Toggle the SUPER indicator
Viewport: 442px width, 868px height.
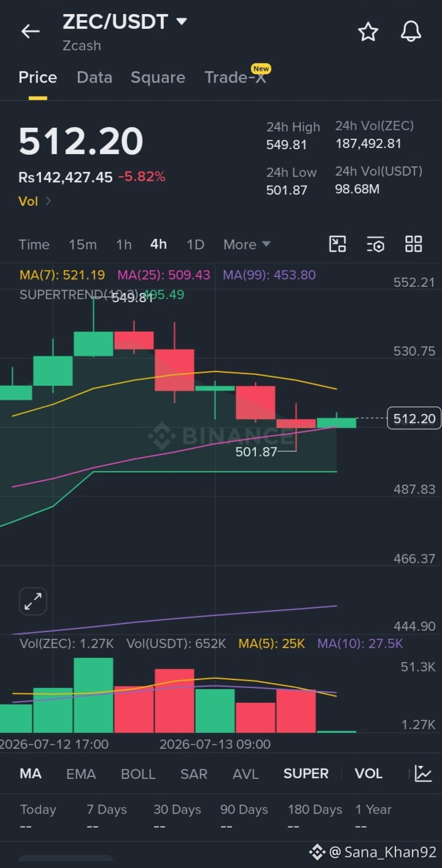pos(306,773)
